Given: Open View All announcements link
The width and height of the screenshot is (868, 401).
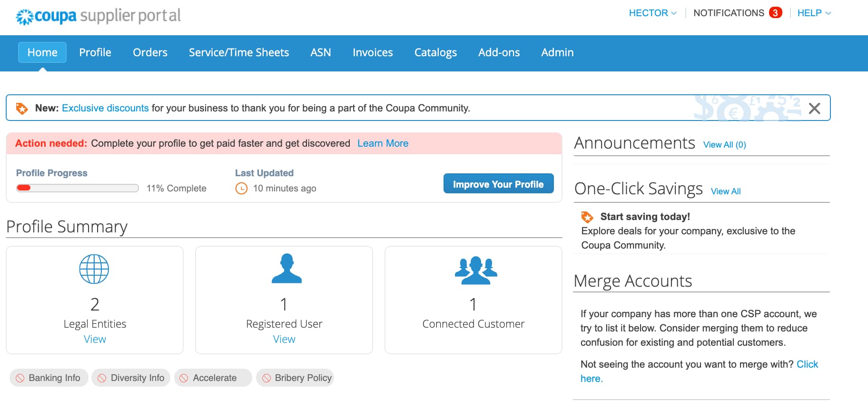Looking at the screenshot, I should pyautogui.click(x=724, y=145).
